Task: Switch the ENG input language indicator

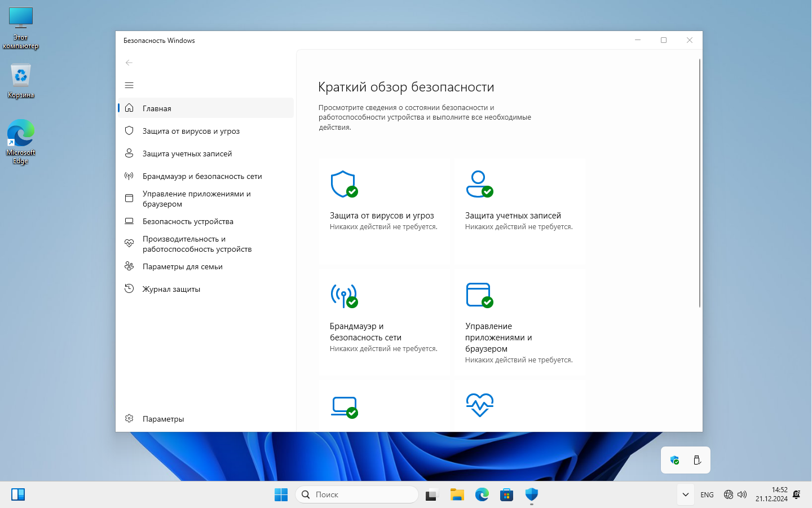Action: coord(707,494)
